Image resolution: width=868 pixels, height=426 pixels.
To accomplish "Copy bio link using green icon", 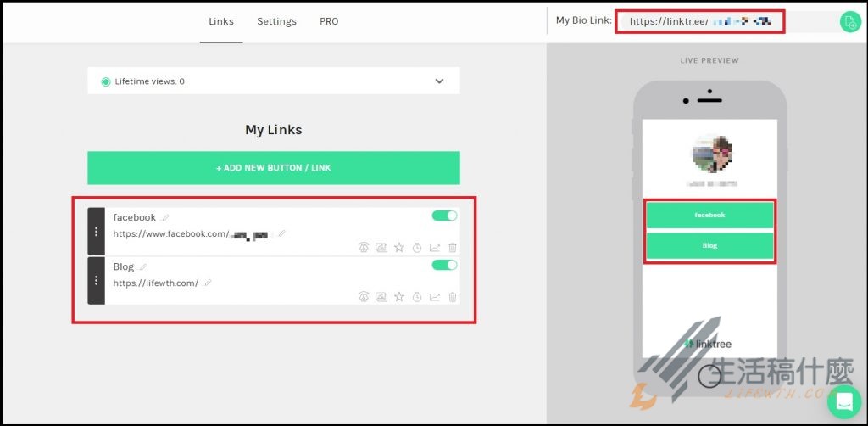I will (849, 22).
